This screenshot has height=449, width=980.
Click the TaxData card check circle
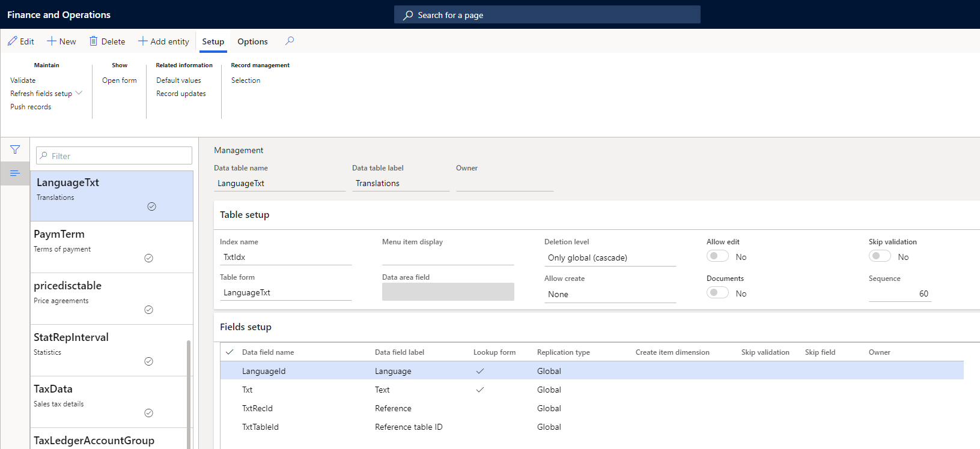click(x=148, y=413)
